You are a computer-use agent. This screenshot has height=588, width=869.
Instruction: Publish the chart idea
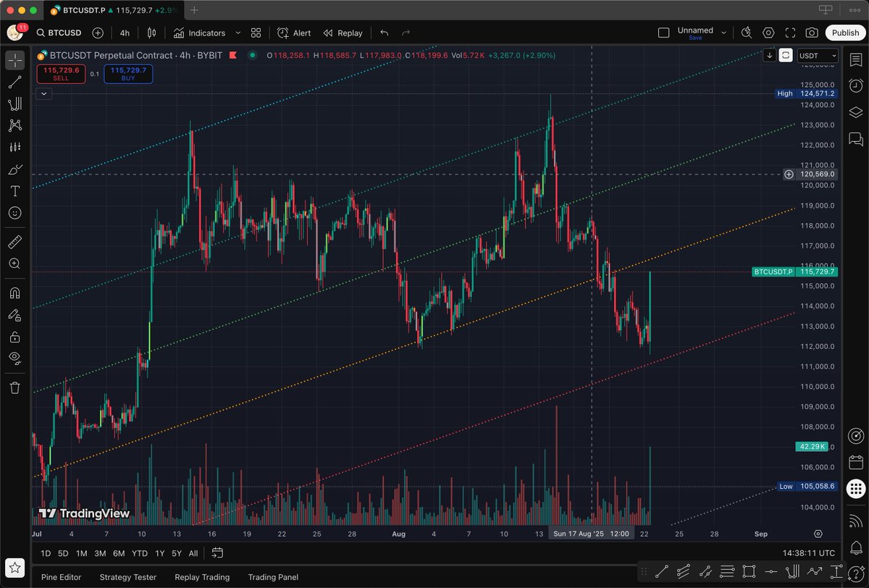tap(845, 33)
